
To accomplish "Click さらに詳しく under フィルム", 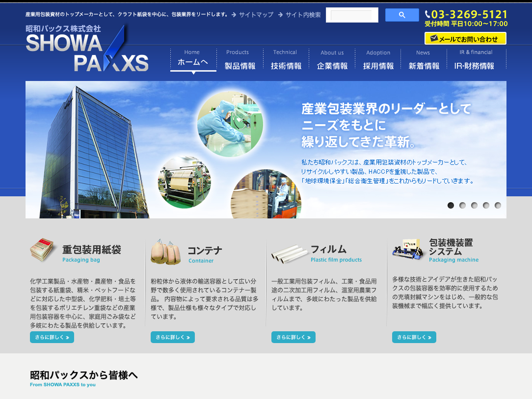I will tap(293, 337).
